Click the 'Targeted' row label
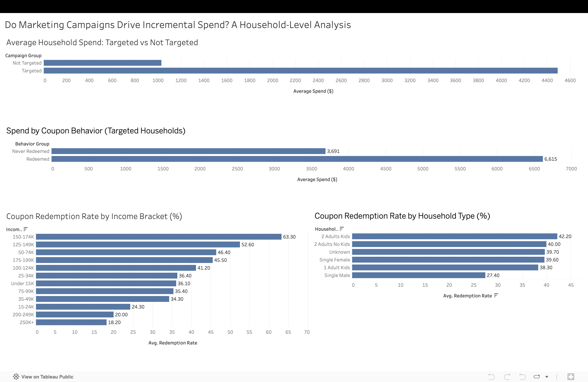This screenshot has height=382, width=588. [x=32, y=71]
